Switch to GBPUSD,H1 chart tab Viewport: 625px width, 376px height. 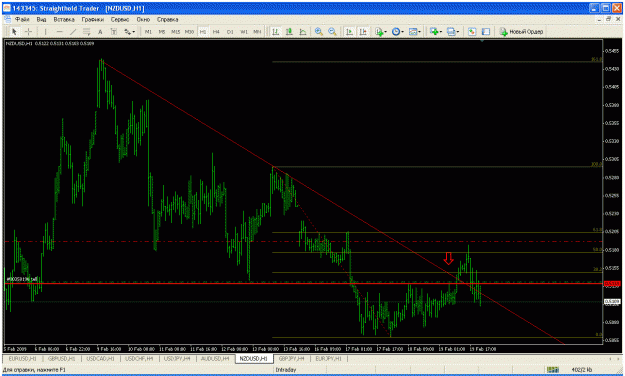point(61,359)
